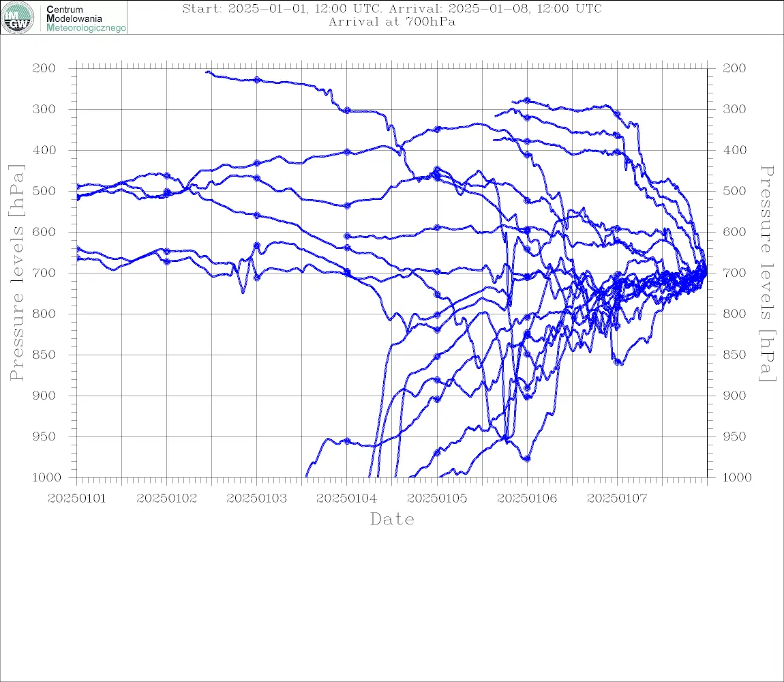Click date label 20250101
784x682 pixels.
tap(77, 499)
